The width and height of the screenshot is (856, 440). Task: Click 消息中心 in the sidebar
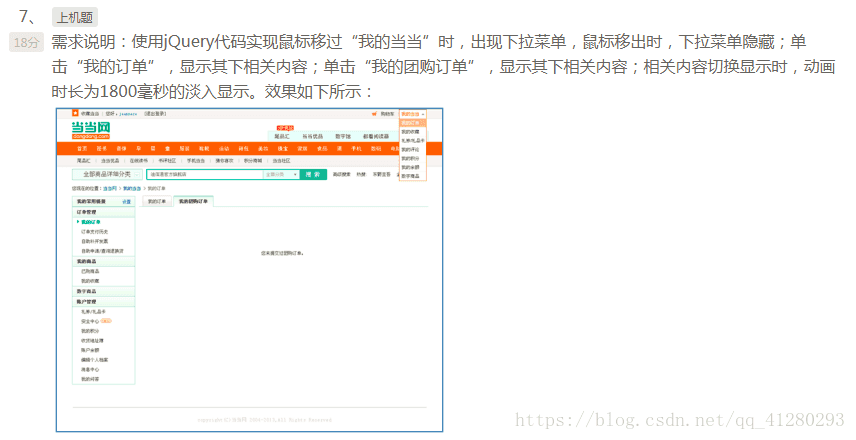(x=90, y=369)
